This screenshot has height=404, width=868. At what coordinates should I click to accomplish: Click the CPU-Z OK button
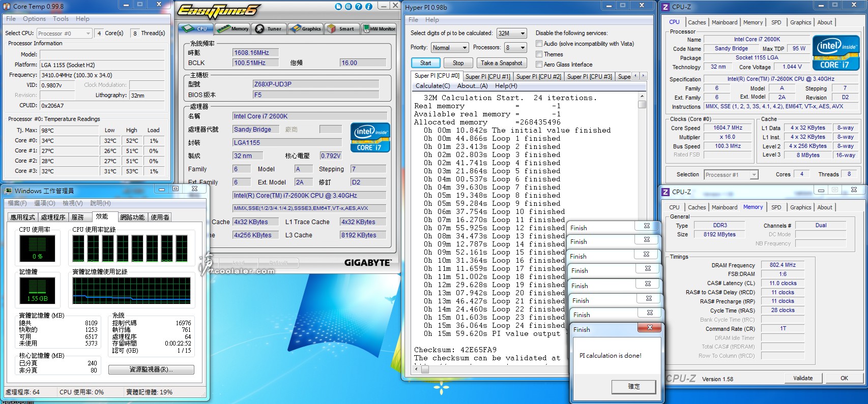pos(844,378)
